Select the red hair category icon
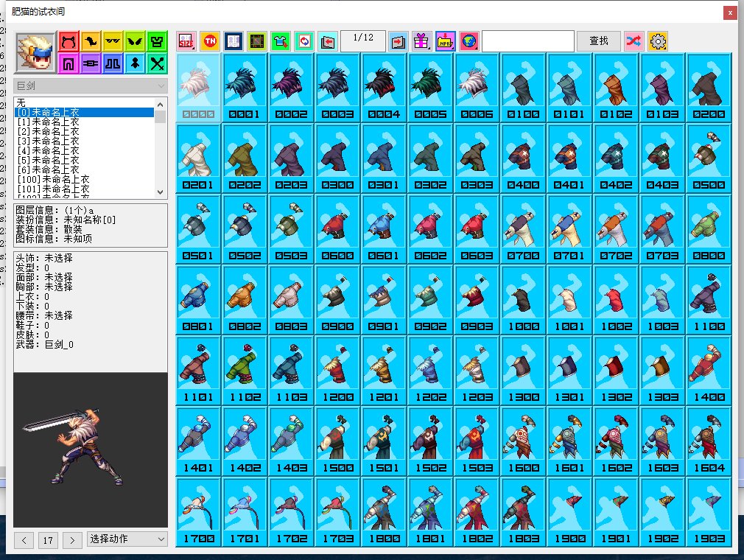The width and height of the screenshot is (744, 560). 68,41
